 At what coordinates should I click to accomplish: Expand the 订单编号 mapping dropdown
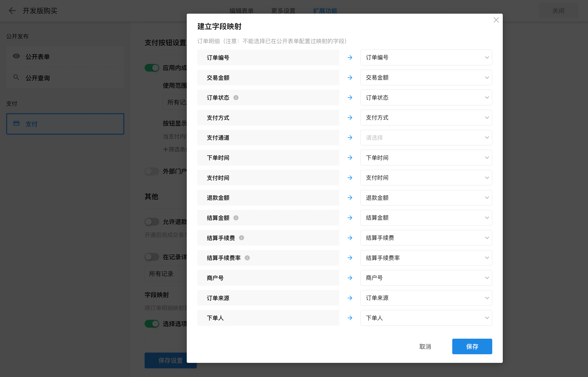click(426, 57)
